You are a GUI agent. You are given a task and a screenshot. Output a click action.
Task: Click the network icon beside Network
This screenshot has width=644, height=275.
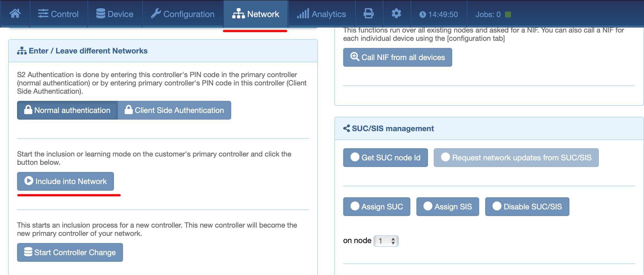click(x=238, y=13)
